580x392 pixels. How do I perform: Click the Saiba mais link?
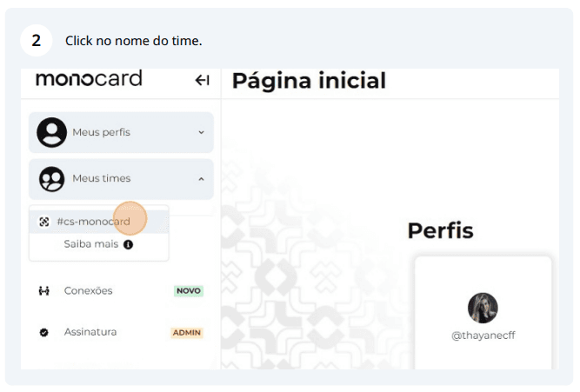[x=91, y=244]
